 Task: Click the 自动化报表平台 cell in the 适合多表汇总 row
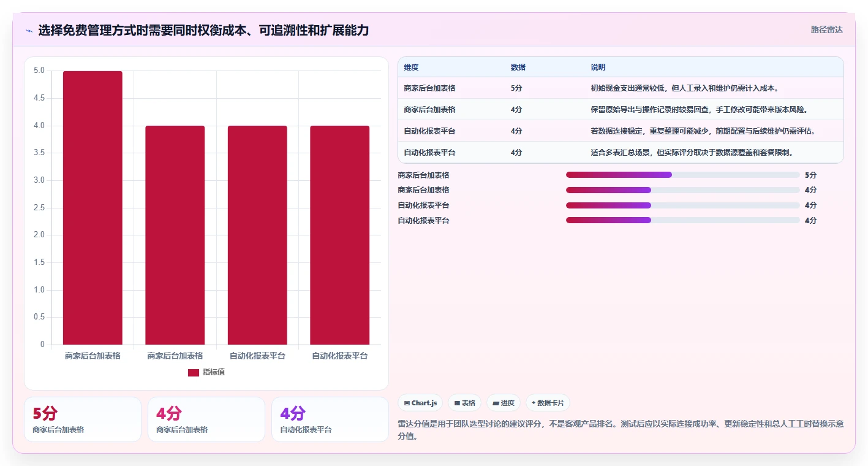429,153
